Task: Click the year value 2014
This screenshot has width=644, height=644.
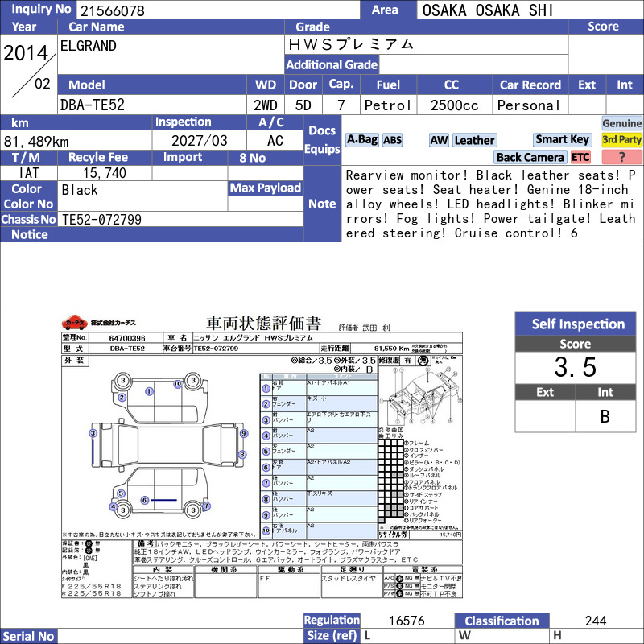Action: click(x=26, y=53)
